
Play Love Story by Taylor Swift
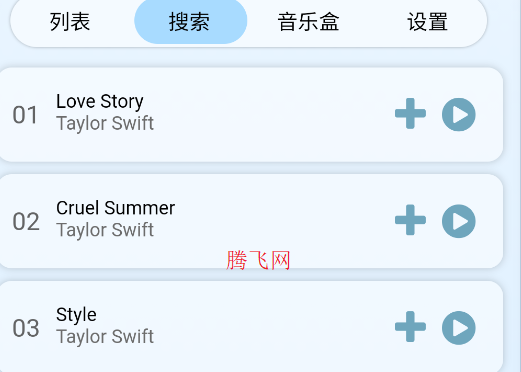point(459,114)
